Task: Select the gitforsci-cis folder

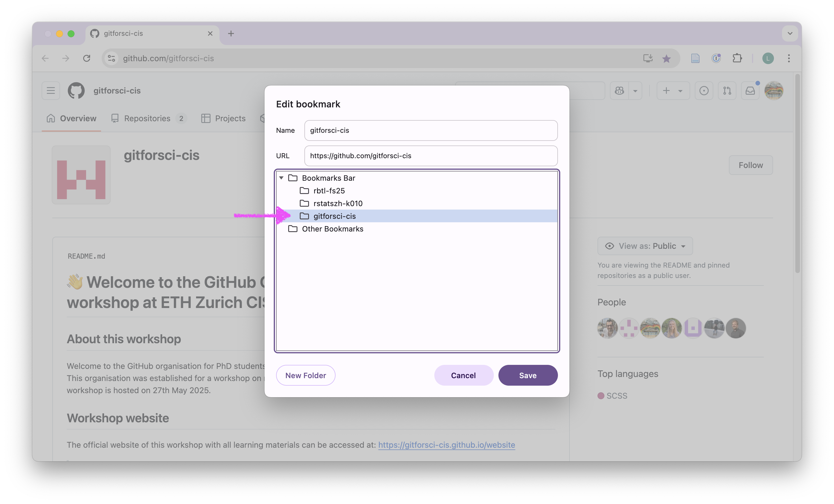Action: point(417,216)
